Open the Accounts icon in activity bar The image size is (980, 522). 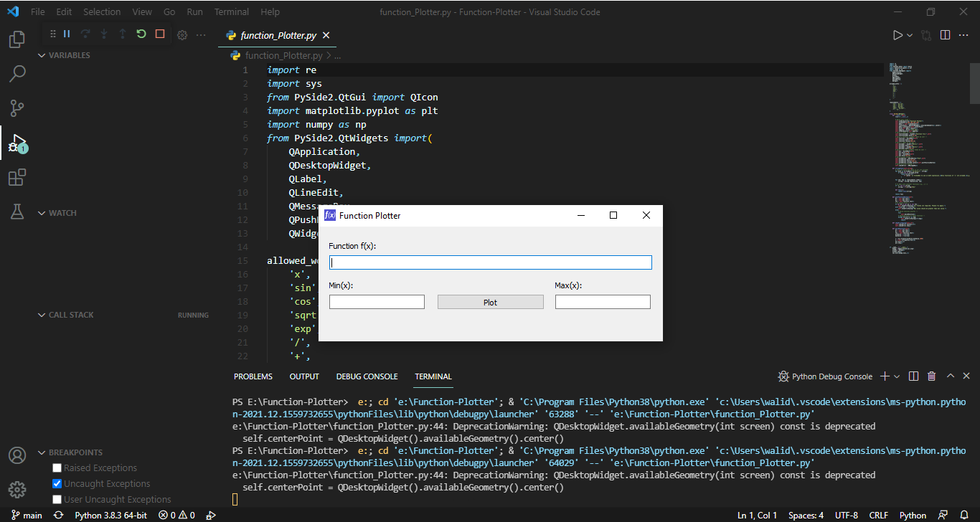pos(17,455)
